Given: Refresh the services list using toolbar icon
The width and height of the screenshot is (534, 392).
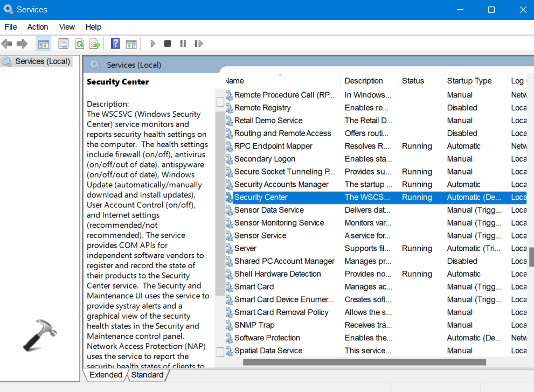Looking at the screenshot, I should coord(79,44).
